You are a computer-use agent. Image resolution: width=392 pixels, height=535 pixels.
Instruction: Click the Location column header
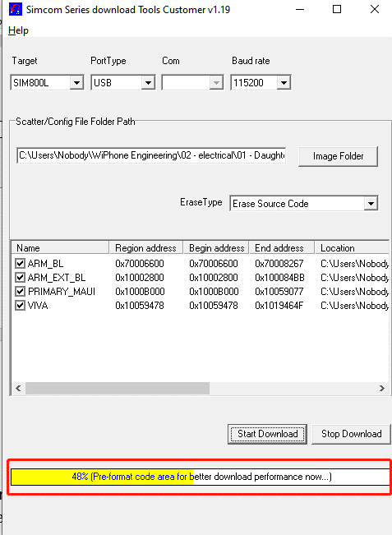click(x=352, y=247)
